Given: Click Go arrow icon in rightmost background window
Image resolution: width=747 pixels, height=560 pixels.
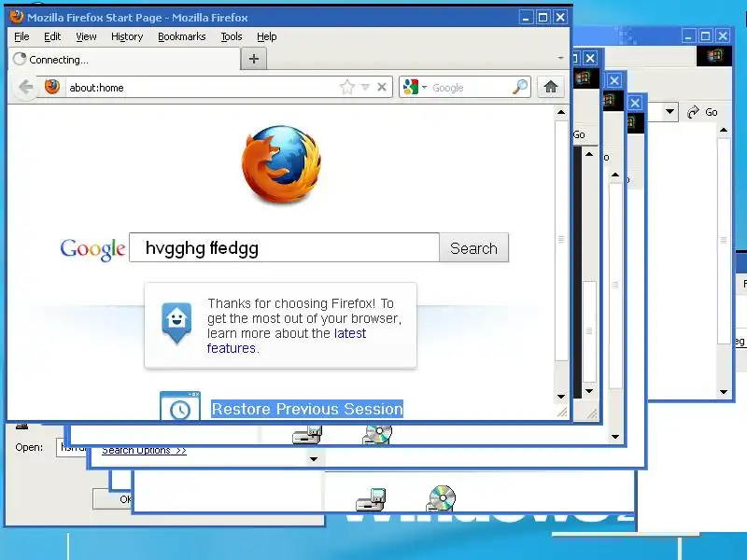Looking at the screenshot, I should [x=693, y=112].
